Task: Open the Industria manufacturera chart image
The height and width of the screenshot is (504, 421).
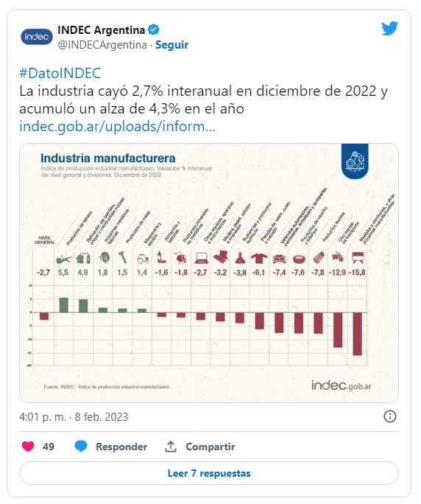Action: (x=209, y=273)
